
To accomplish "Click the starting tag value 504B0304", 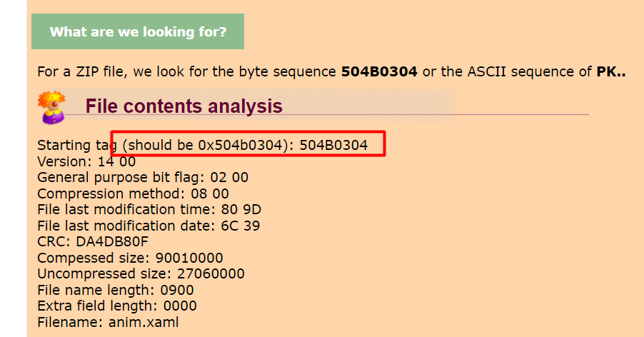I will 333,145.
